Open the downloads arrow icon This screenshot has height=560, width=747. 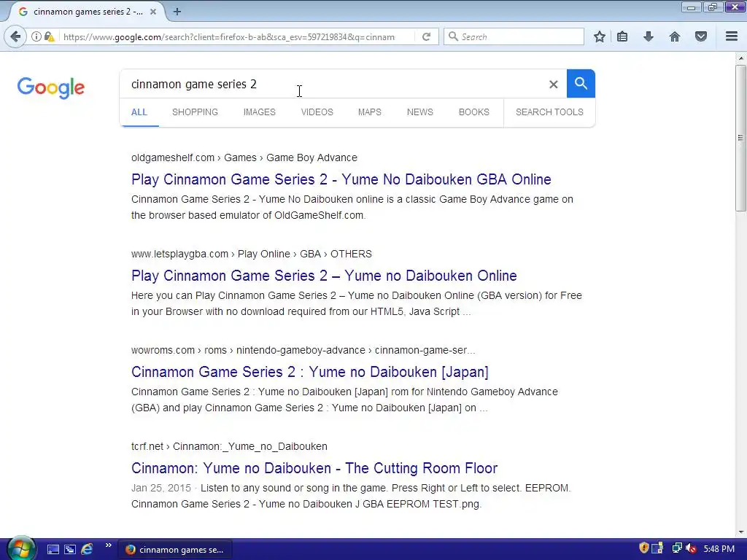tap(649, 36)
